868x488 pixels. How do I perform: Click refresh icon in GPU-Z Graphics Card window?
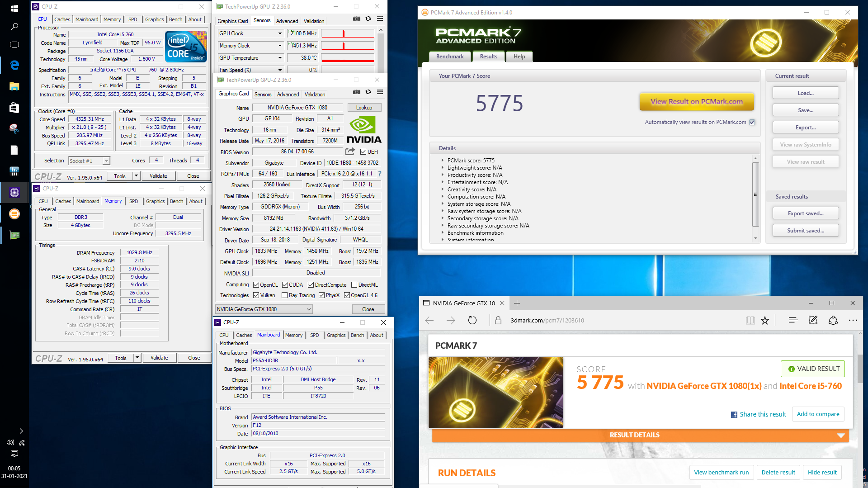(x=368, y=92)
